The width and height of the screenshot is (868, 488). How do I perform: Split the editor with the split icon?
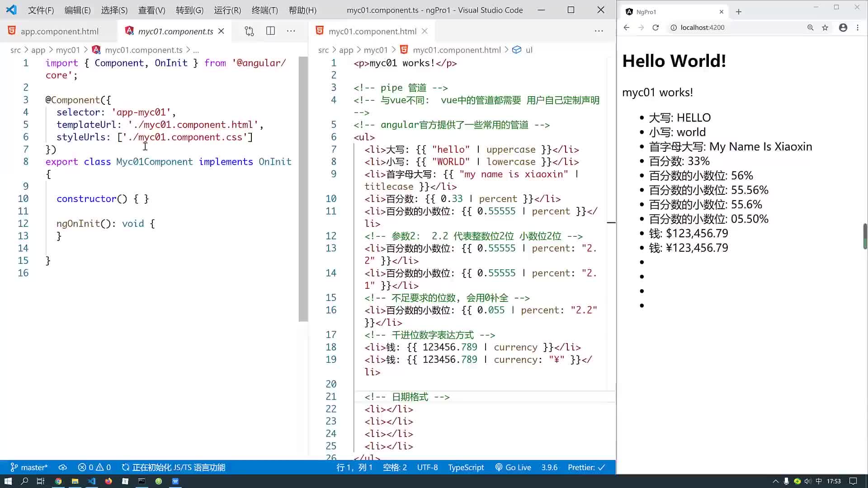click(x=270, y=31)
